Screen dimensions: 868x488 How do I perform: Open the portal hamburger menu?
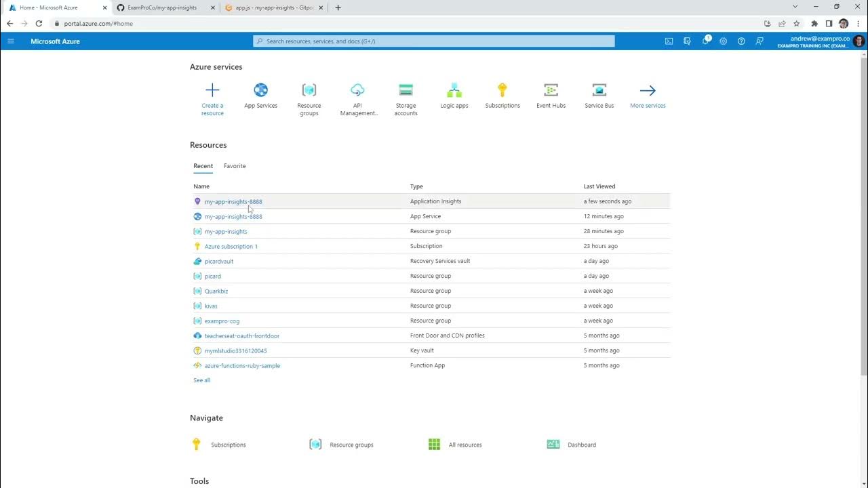click(11, 41)
